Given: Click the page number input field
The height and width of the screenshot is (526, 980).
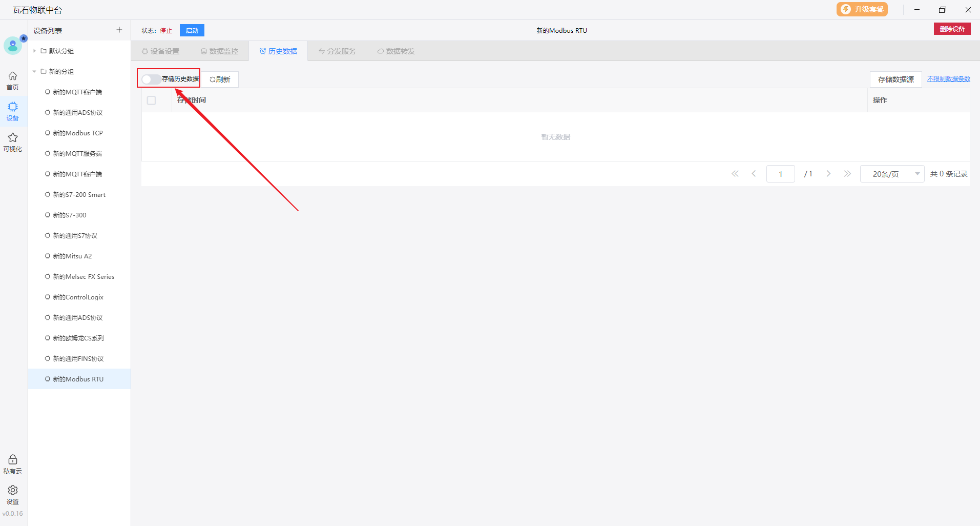Looking at the screenshot, I should point(780,174).
